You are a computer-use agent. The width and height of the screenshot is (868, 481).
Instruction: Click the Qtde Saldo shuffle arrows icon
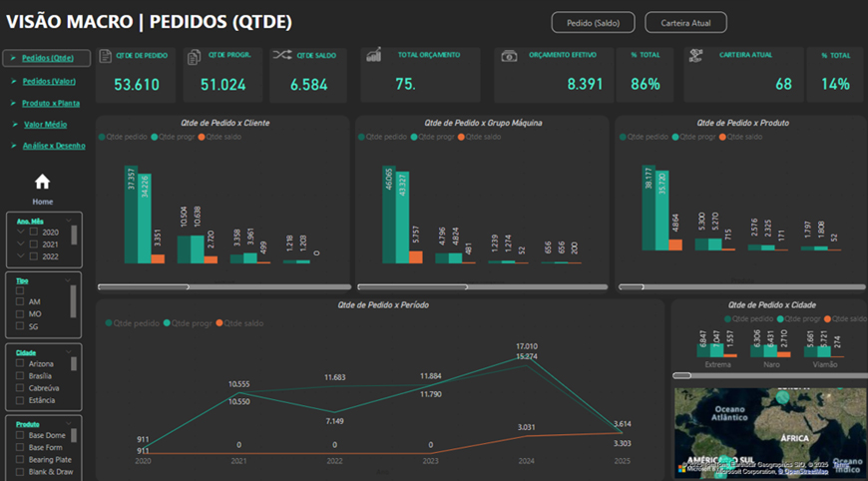pyautogui.click(x=280, y=56)
